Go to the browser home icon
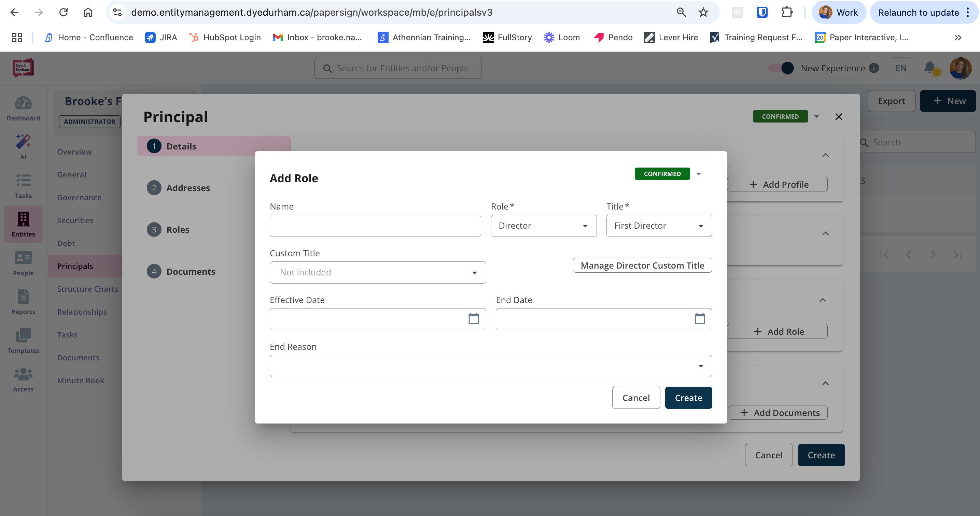The width and height of the screenshot is (980, 516). pos(88,12)
